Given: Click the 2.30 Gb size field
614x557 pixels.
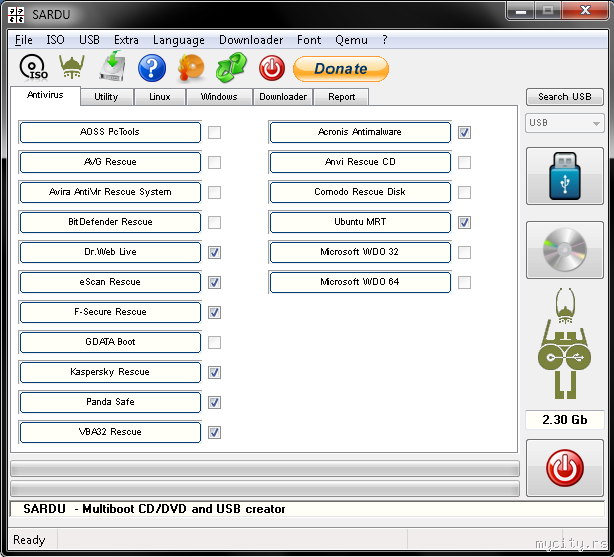Looking at the screenshot, I should tap(565, 420).
